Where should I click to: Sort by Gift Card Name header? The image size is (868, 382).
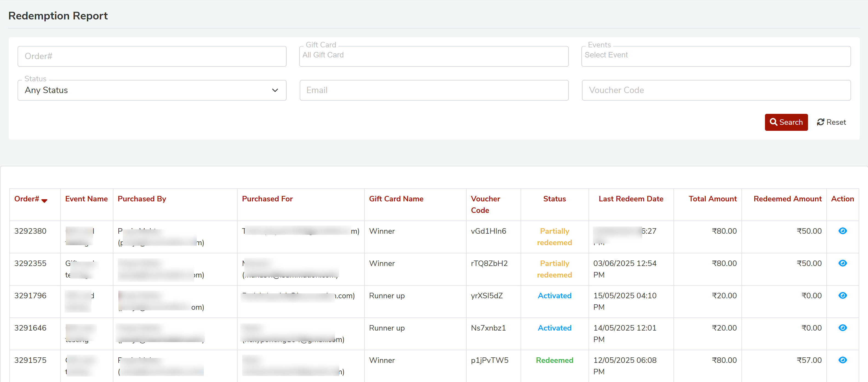396,199
